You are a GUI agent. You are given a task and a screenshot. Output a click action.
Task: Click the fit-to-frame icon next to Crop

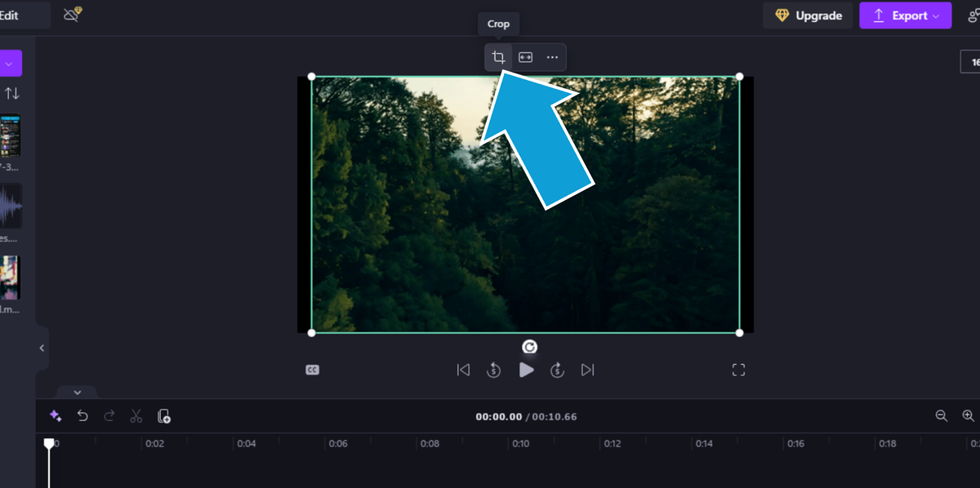point(525,57)
